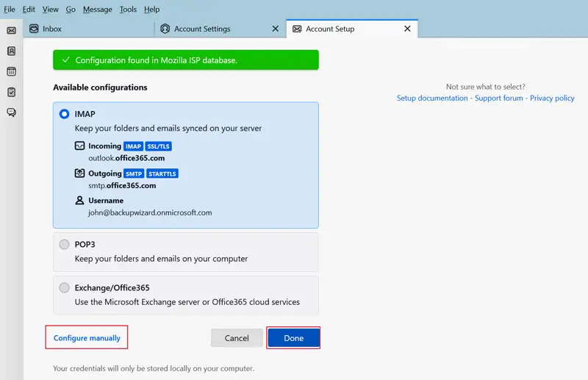Select Exchange/Office365 radio button
This screenshot has height=380, width=588.
point(65,287)
